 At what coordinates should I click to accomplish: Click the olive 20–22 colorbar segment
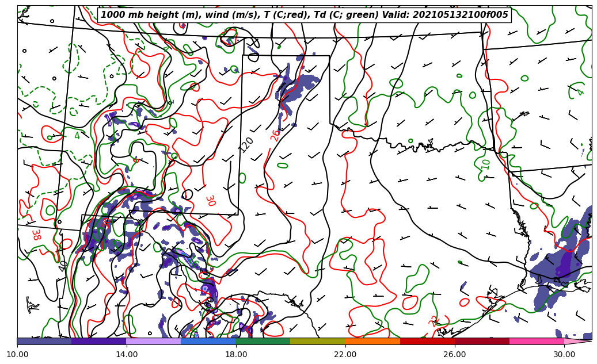[318, 341]
